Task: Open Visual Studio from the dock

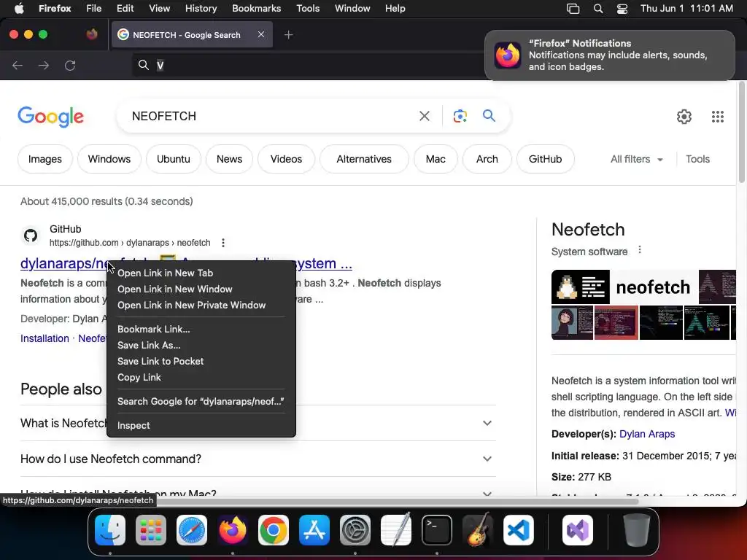Action: [x=578, y=530]
